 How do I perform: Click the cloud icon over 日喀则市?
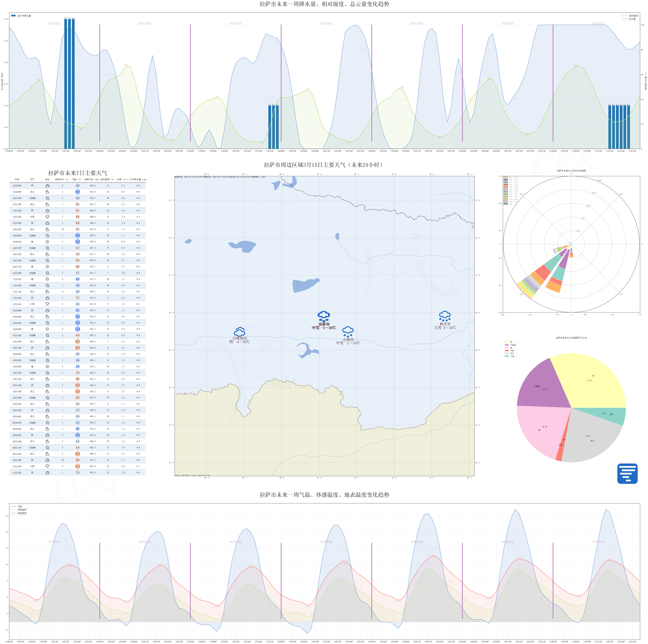[x=239, y=332]
